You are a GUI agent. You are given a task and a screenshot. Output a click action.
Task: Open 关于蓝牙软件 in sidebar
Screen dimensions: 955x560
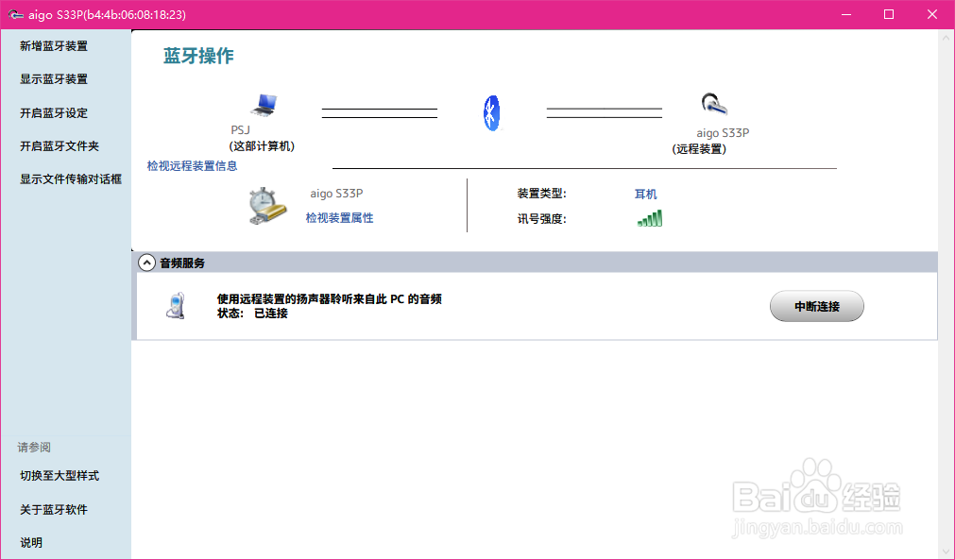[x=54, y=509]
